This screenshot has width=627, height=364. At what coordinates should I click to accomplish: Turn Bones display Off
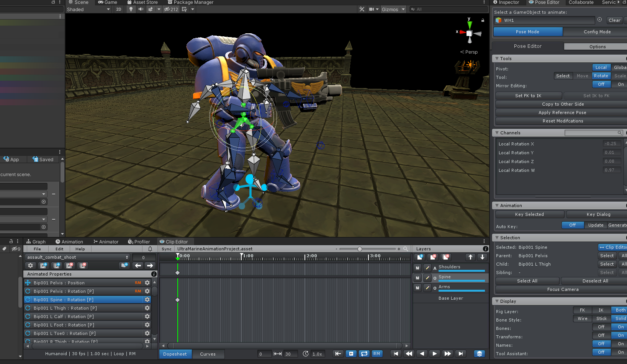point(601,327)
